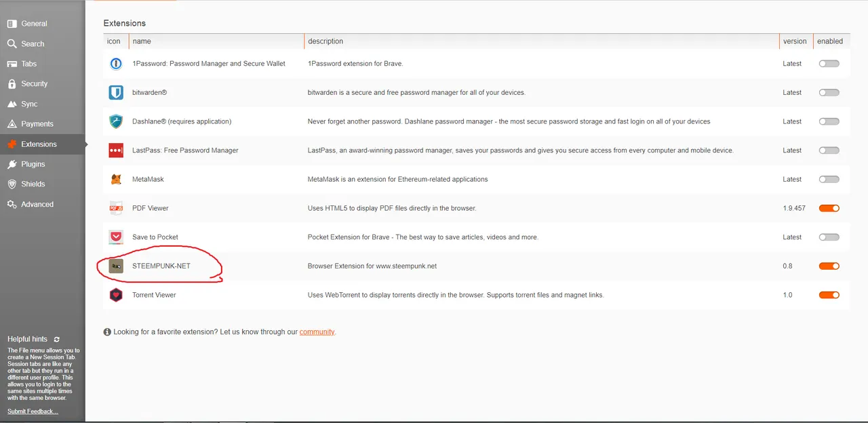Click the enabled column header

pos(830,41)
